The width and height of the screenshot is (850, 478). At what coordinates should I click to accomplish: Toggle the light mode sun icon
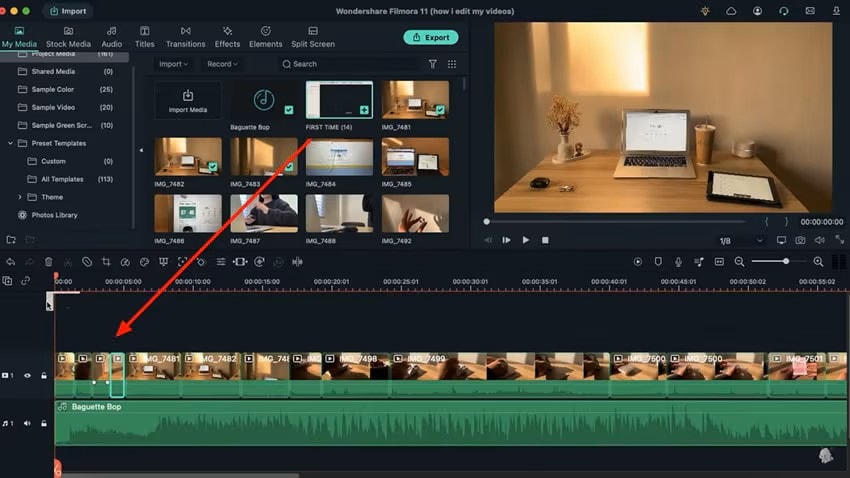click(705, 11)
